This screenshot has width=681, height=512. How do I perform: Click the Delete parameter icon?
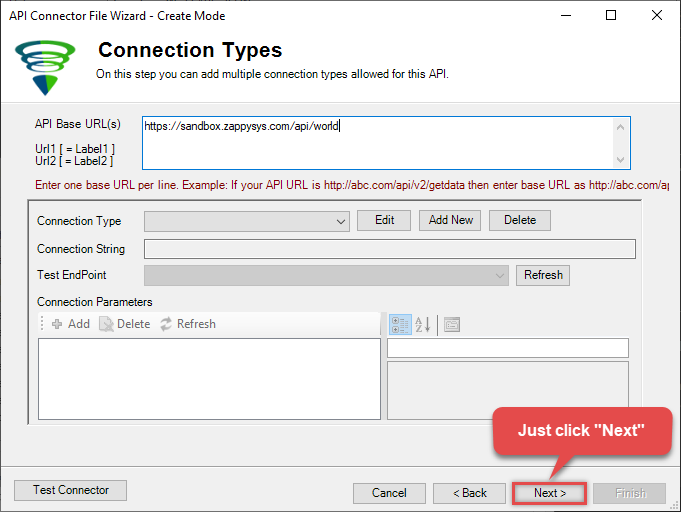point(106,324)
